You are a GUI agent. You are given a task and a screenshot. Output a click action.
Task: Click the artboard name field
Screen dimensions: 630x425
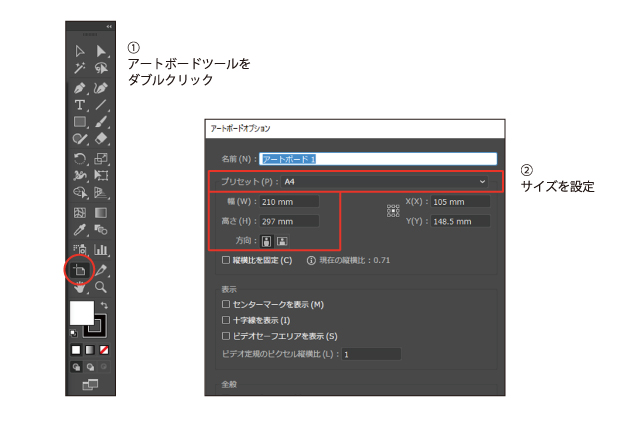click(378, 159)
